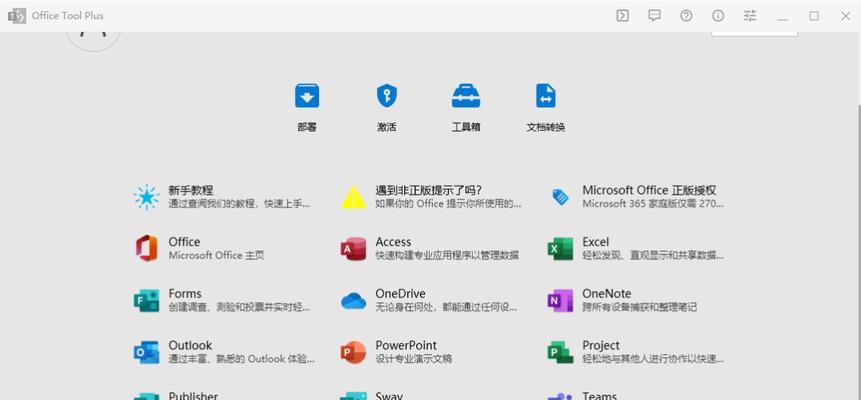Click the Publisher title text
This screenshot has height=400, width=861.
point(193,396)
